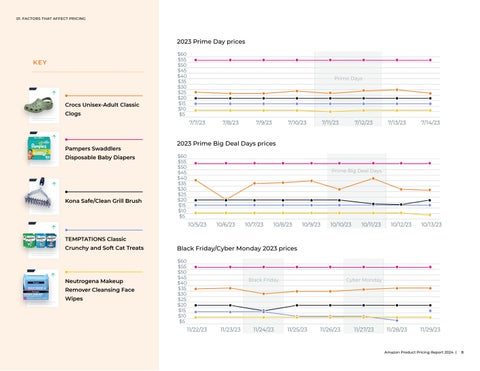Image resolution: width=480 pixels, height=371 pixels.
Task: Click the 'Cyber Monday' shaded region label
Action: tap(364, 280)
